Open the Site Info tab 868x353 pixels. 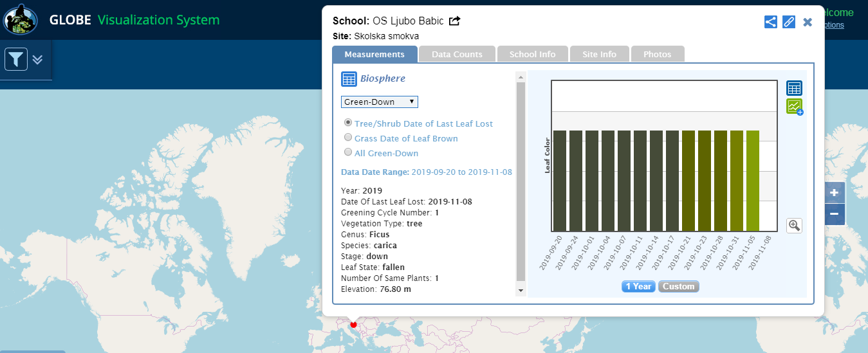tap(599, 55)
